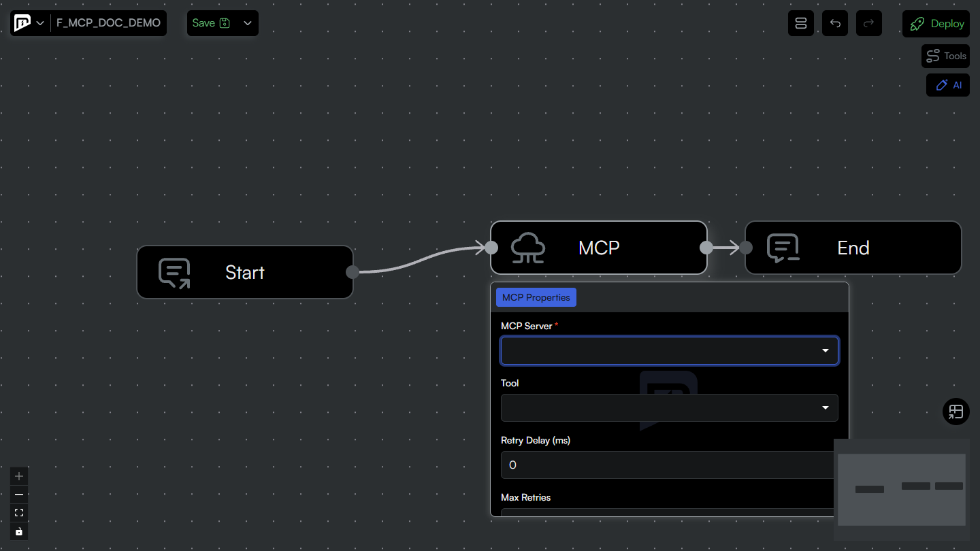Fit the flow to view
Viewport: 980px width, 551px height.
click(19, 513)
